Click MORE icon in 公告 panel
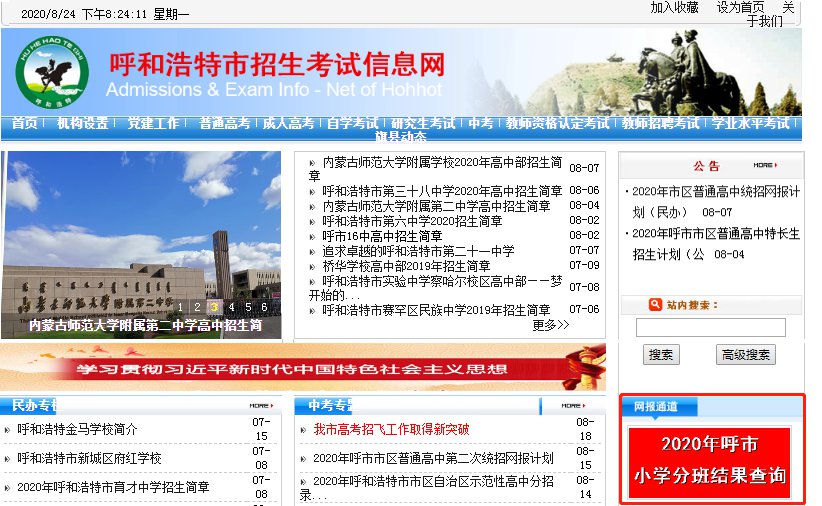 point(765,165)
